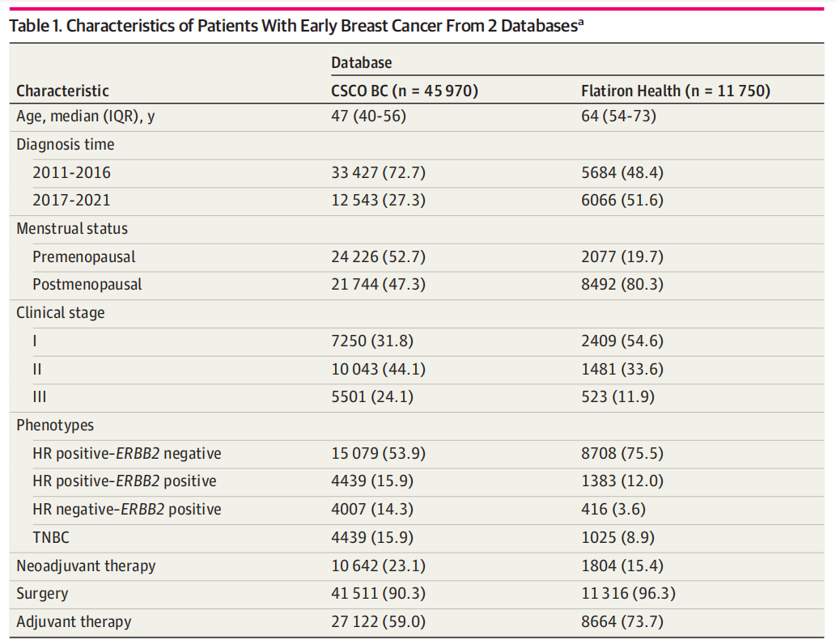Click the HR positive-ERBB2 negative row label
Viewport: 836px width, 644px height.
click(127, 453)
